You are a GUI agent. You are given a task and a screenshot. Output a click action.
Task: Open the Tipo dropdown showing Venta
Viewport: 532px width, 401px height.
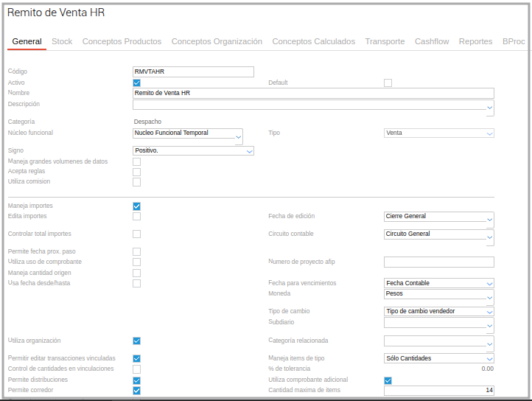[x=439, y=133]
